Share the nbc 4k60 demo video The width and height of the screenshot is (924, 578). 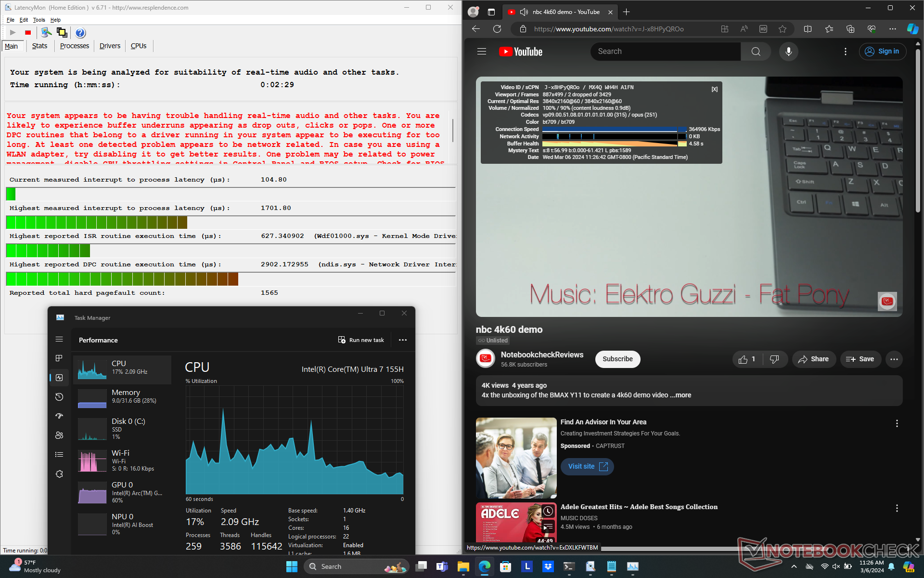coord(813,359)
